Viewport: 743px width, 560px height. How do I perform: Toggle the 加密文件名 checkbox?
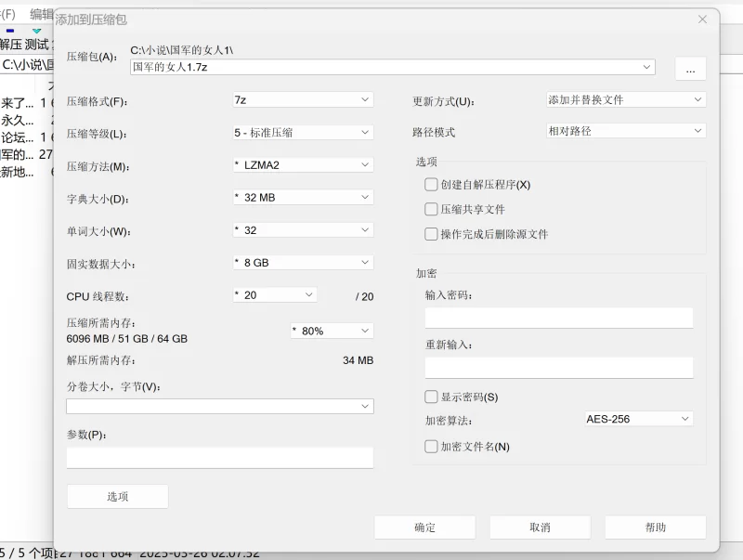pos(431,447)
